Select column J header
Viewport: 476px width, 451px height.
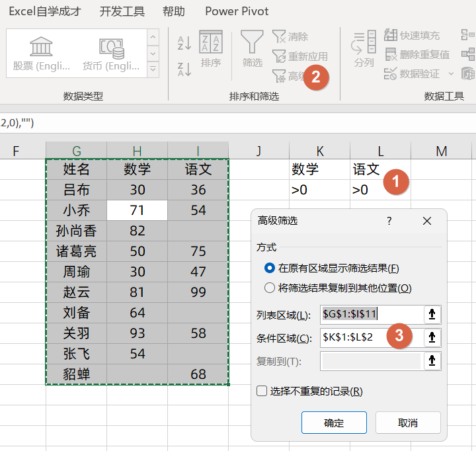(x=258, y=151)
